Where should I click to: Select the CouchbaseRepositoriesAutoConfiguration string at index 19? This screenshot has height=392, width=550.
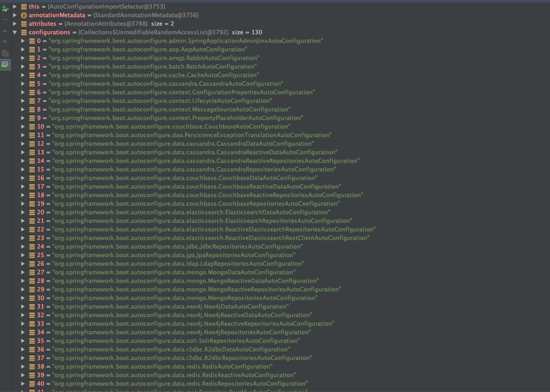pyautogui.click(x=196, y=204)
